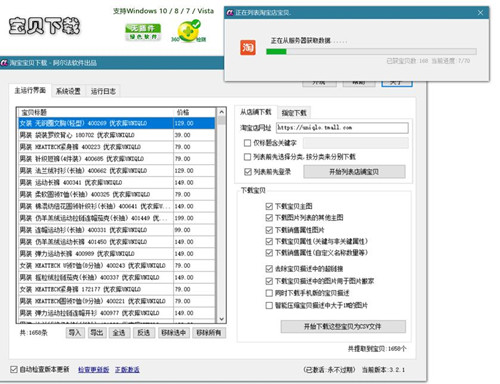Select row 男装 HEATTECH紧身裤 400223
500x384 pixels.
(x=117, y=147)
